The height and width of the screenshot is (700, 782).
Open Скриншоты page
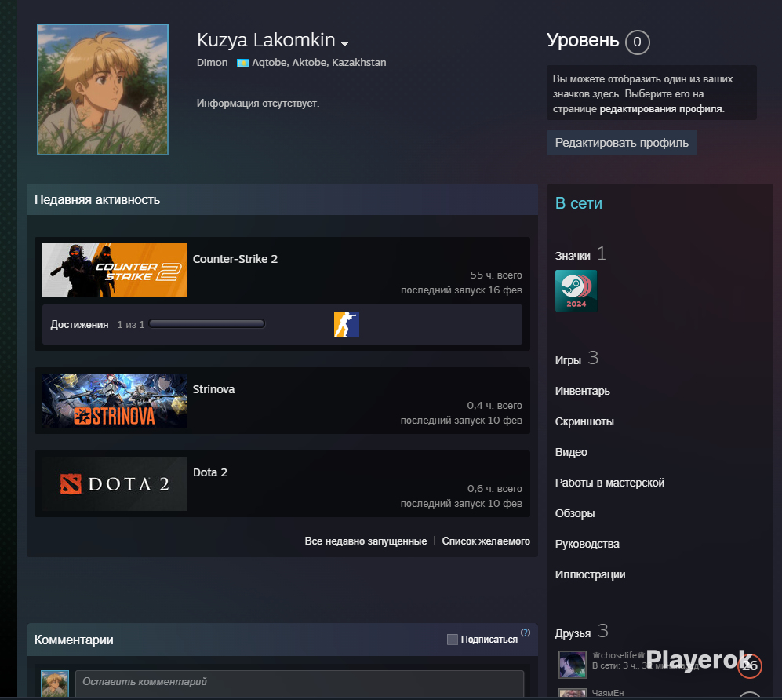pyautogui.click(x=584, y=421)
